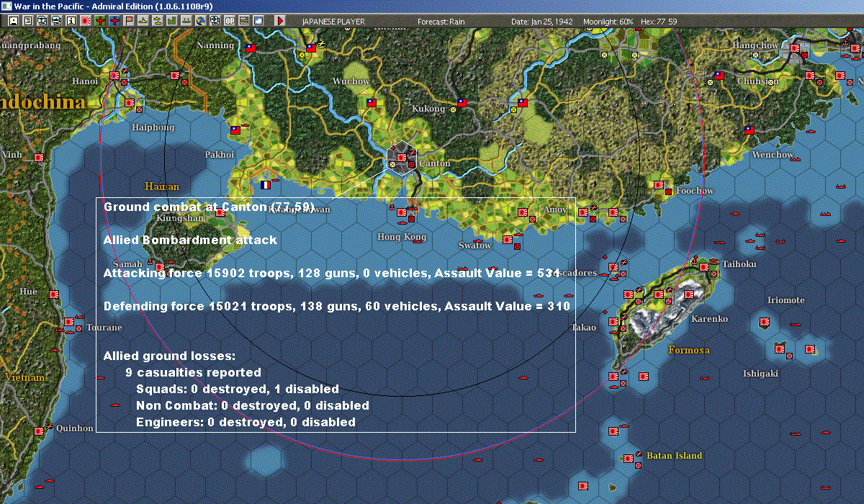This screenshot has height=504, width=864.
Task: Open the document list report icon
Action: [x=28, y=21]
